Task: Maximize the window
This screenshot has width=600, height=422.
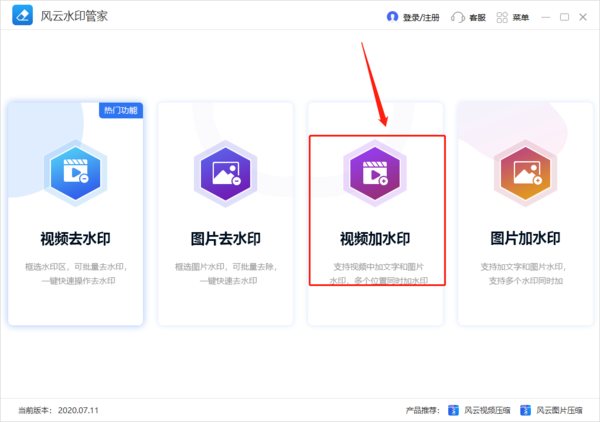Action: point(564,17)
